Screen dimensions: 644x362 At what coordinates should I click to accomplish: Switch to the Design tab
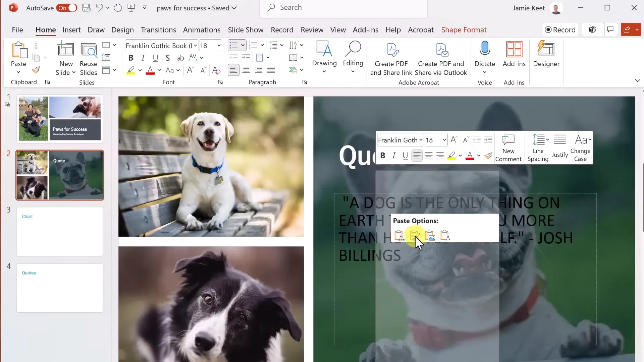click(x=122, y=30)
